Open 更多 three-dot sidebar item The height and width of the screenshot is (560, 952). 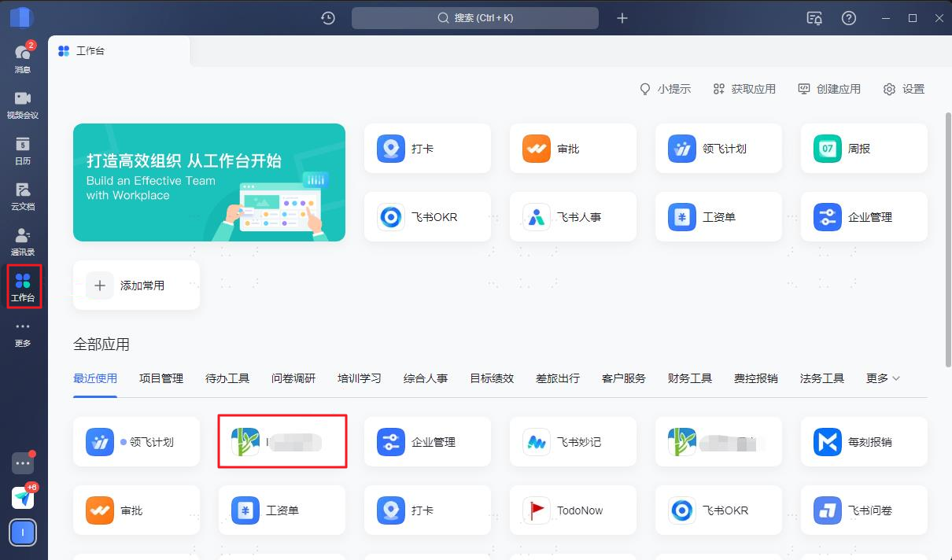[x=23, y=333]
